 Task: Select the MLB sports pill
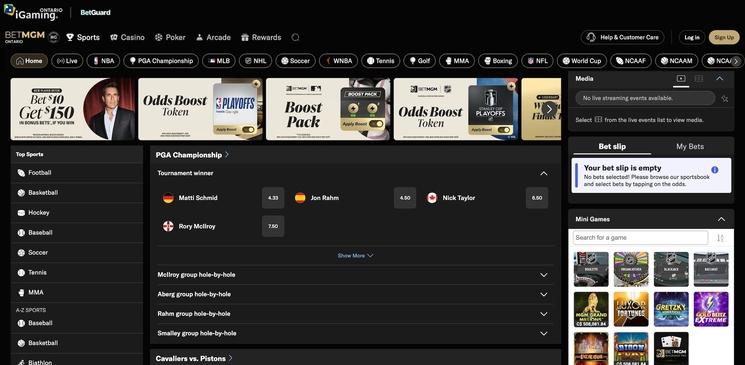coord(219,61)
